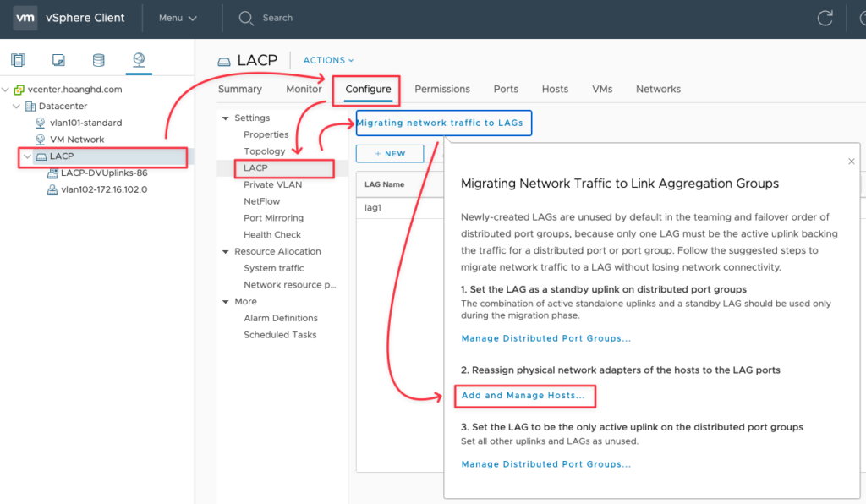Click Migrating network traffic to LAGs button
This screenshot has height=504, width=866.
click(443, 123)
